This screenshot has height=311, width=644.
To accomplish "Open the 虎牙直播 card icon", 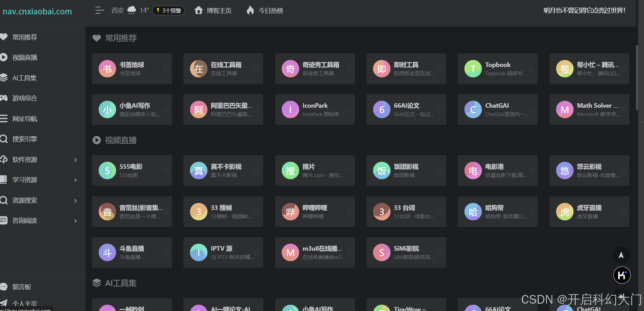I will (x=565, y=212).
